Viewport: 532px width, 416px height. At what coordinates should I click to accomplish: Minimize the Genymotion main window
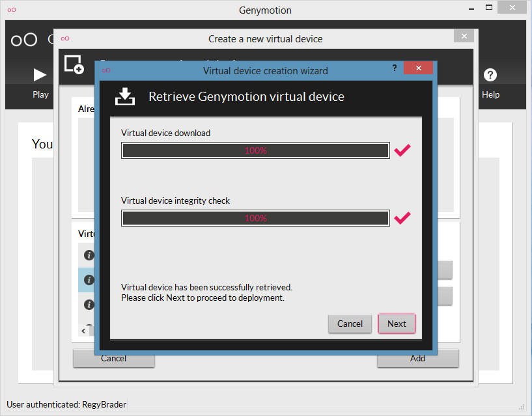pos(471,8)
